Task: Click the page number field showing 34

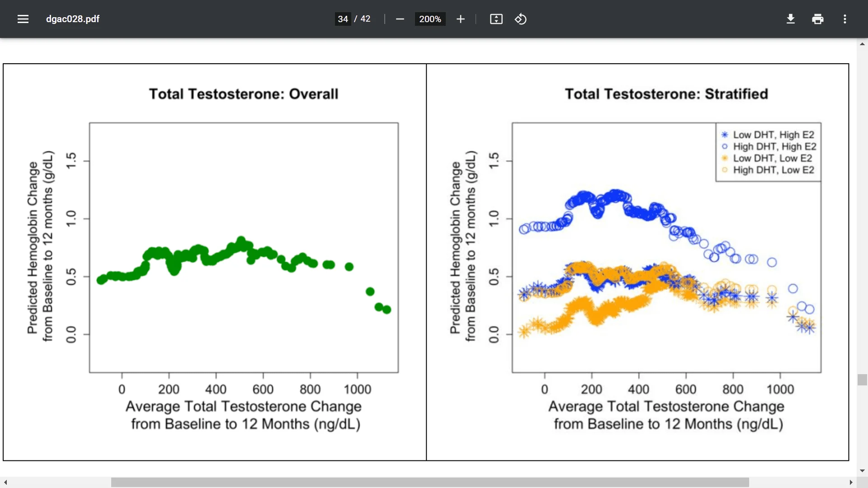Action: click(343, 19)
